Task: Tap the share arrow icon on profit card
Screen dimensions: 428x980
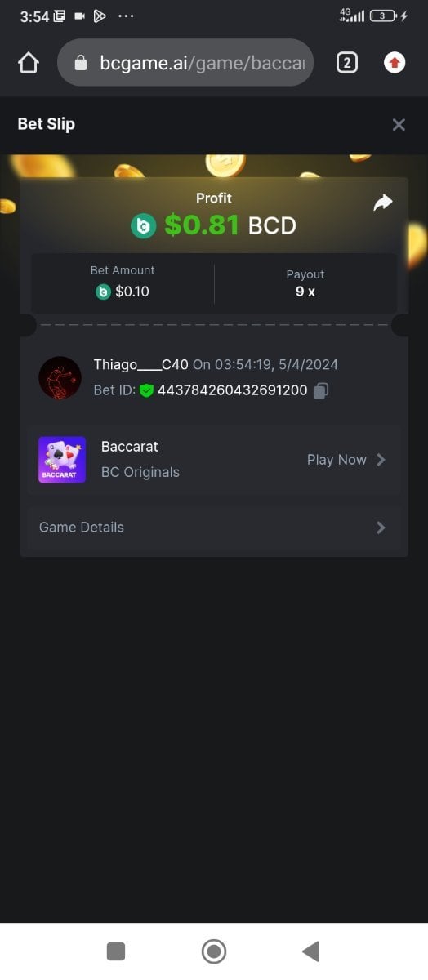Action: pos(383,203)
